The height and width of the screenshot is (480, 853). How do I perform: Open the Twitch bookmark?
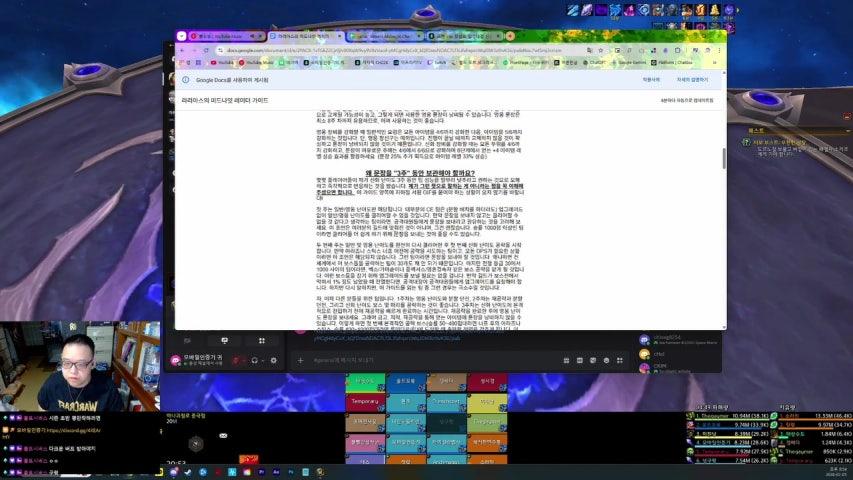[x=437, y=63]
